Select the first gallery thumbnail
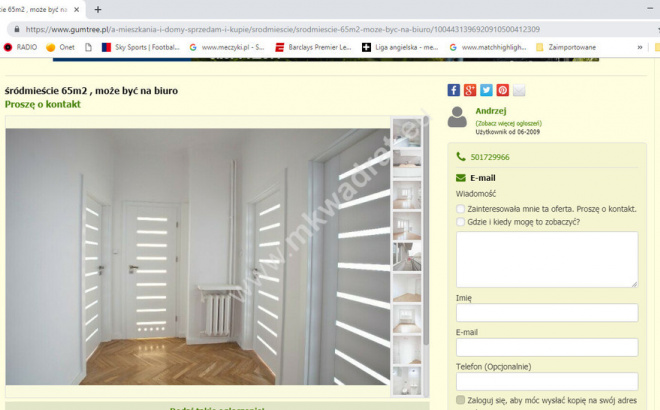 407,133
